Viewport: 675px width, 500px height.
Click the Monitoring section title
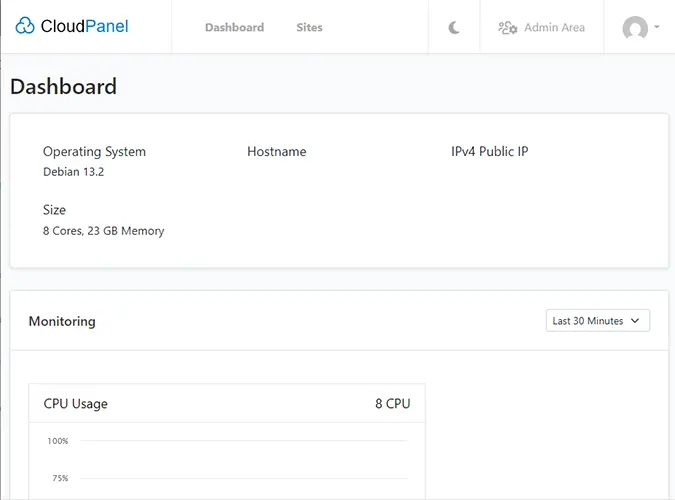point(62,321)
